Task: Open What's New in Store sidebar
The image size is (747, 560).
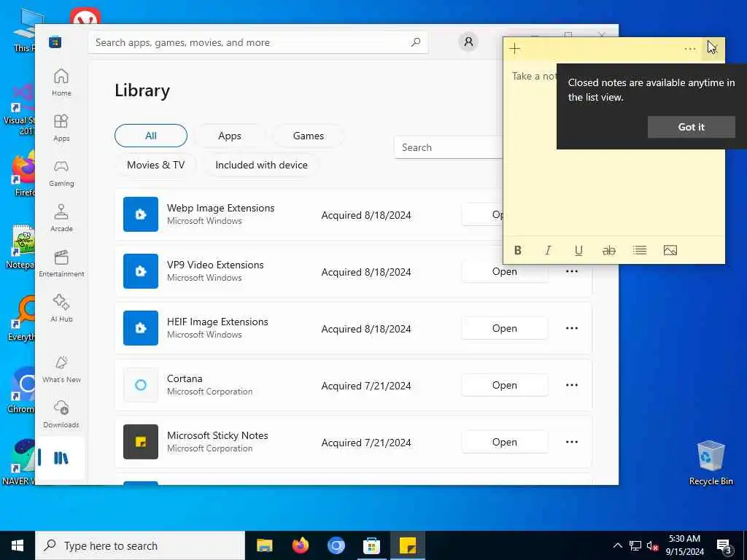Action: [x=61, y=369]
